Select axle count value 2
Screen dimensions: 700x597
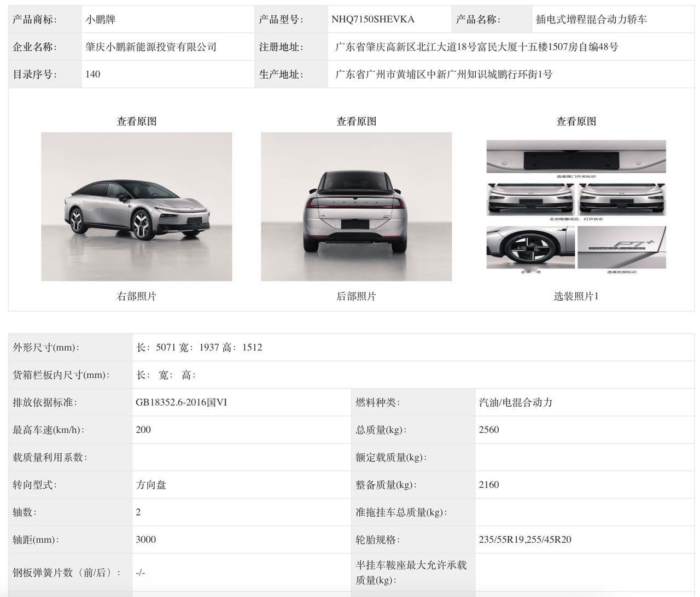point(138,512)
